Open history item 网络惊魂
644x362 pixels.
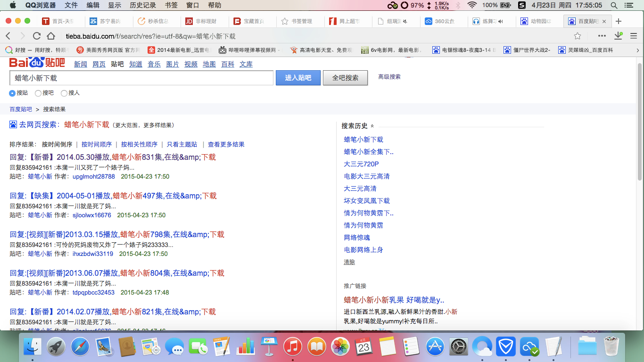pos(357,238)
